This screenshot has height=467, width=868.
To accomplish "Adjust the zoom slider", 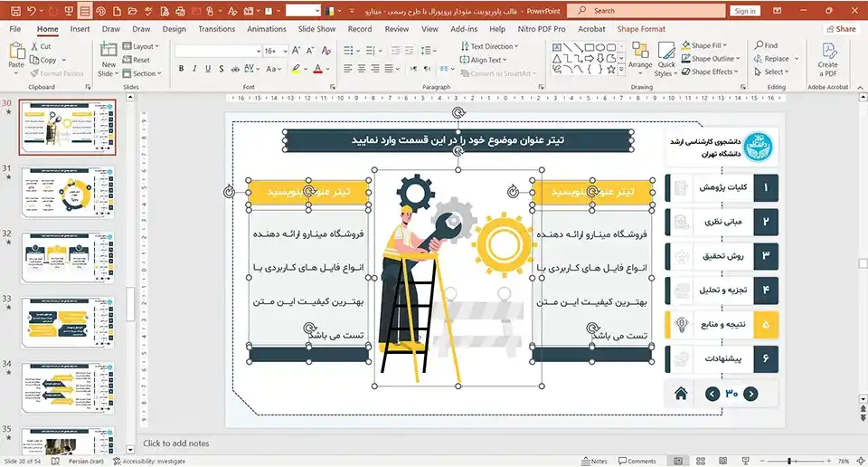I will [788, 461].
